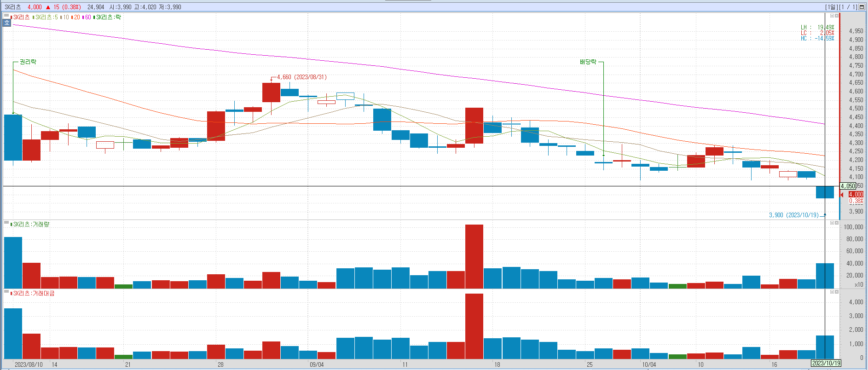
Task: Select the 20-day moving average legend
Action: pyautogui.click(x=76, y=17)
